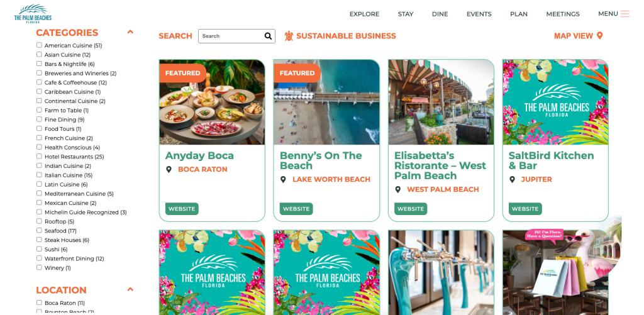Click the map pin beside Map View
Viewport: 644px width, 315px height.
tap(599, 36)
